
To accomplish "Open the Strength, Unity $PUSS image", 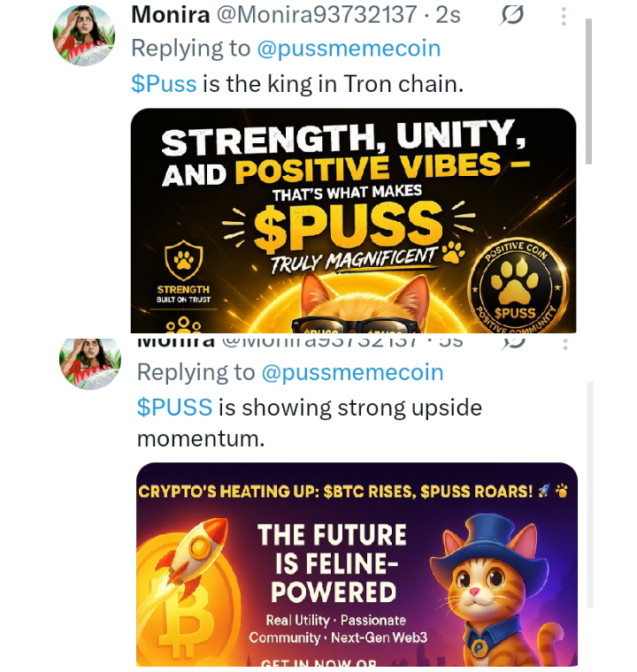I will [x=354, y=220].
